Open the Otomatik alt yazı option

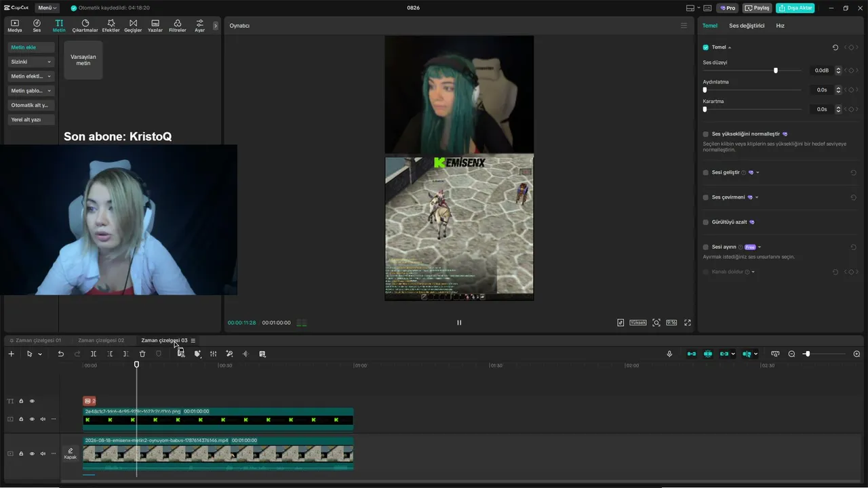coord(31,105)
